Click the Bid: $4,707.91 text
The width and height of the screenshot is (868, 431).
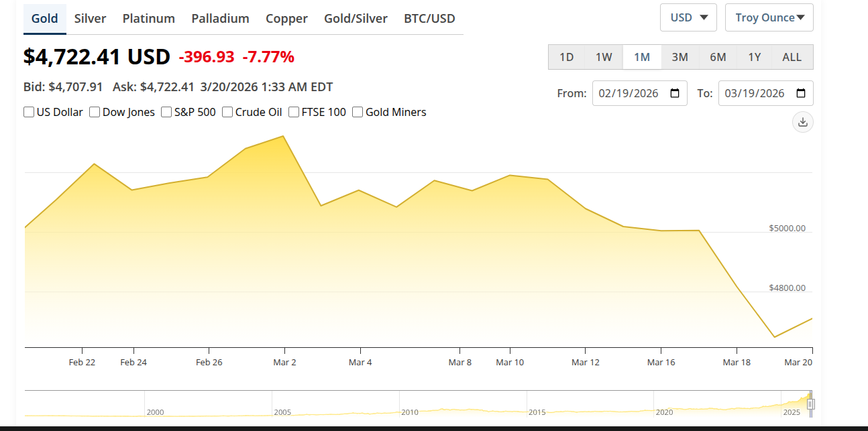point(63,86)
